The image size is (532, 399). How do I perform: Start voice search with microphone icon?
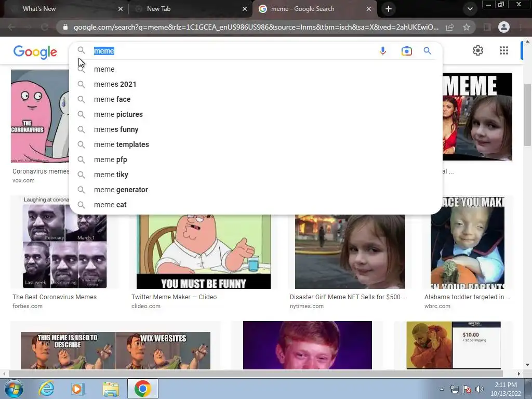(383, 51)
